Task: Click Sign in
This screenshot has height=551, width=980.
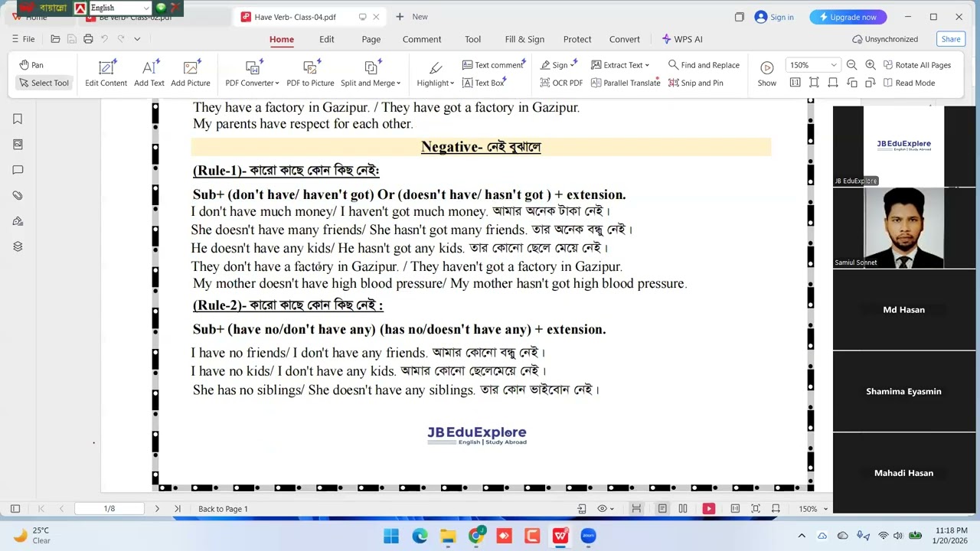Action: 774,17
